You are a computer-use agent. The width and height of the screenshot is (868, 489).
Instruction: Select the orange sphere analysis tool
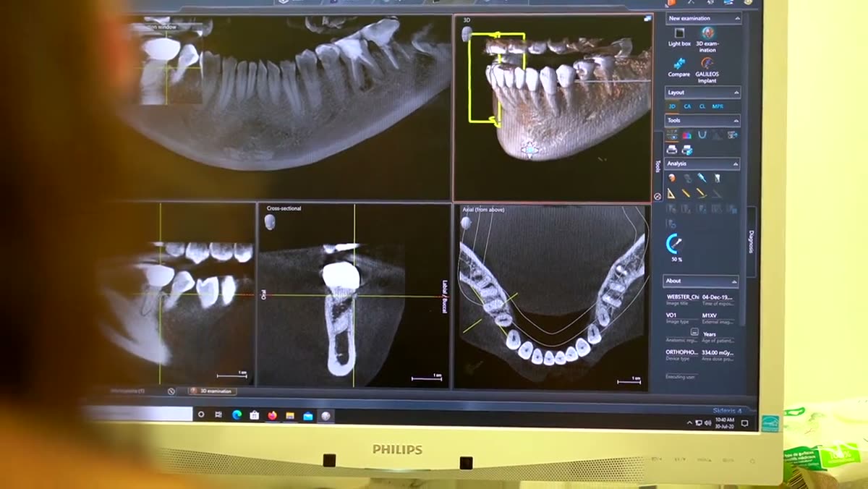[672, 177]
